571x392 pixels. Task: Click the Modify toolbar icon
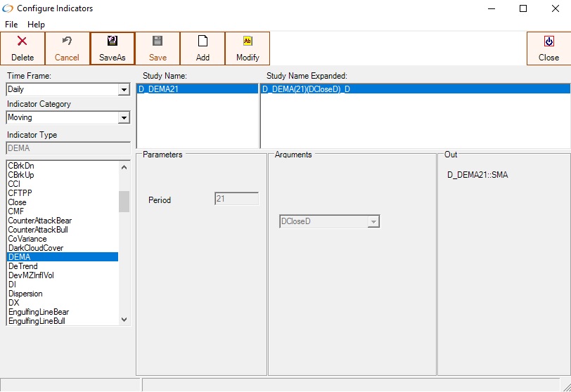click(x=248, y=41)
